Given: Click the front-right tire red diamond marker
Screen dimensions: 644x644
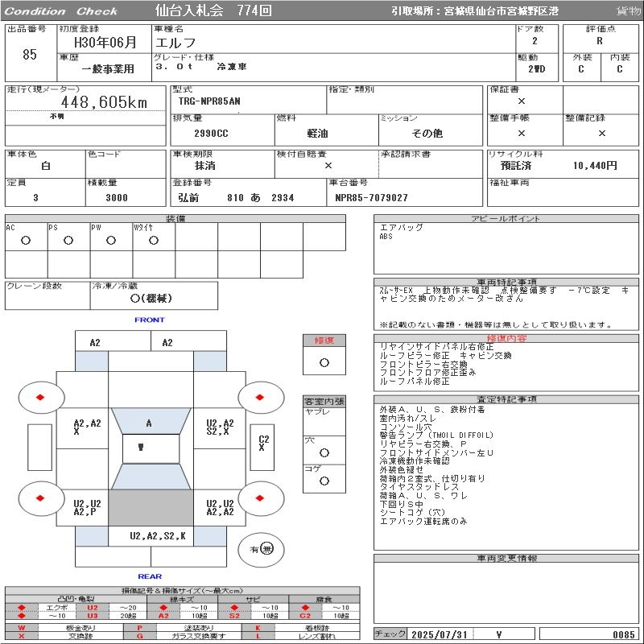Looking at the screenshot, I should click(x=259, y=397).
